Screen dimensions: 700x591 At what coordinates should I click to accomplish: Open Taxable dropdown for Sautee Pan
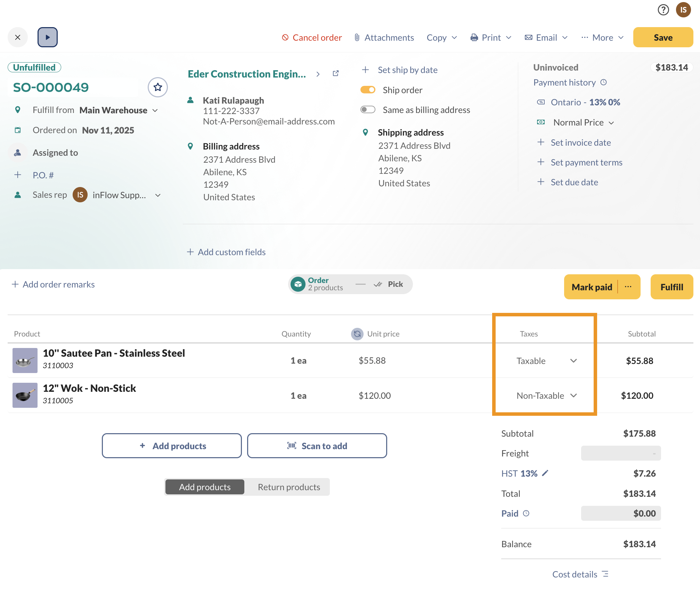[x=546, y=361]
